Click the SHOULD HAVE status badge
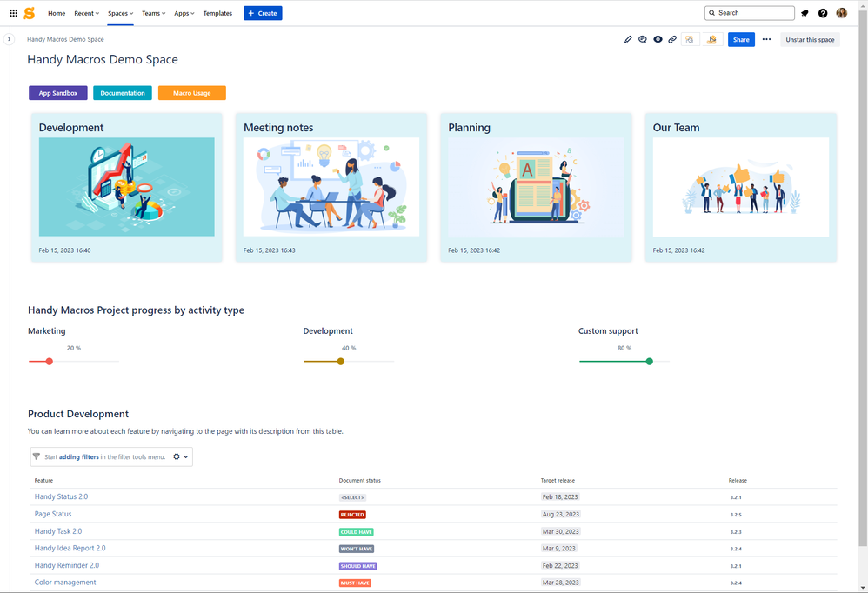The height and width of the screenshot is (593, 868). click(358, 566)
